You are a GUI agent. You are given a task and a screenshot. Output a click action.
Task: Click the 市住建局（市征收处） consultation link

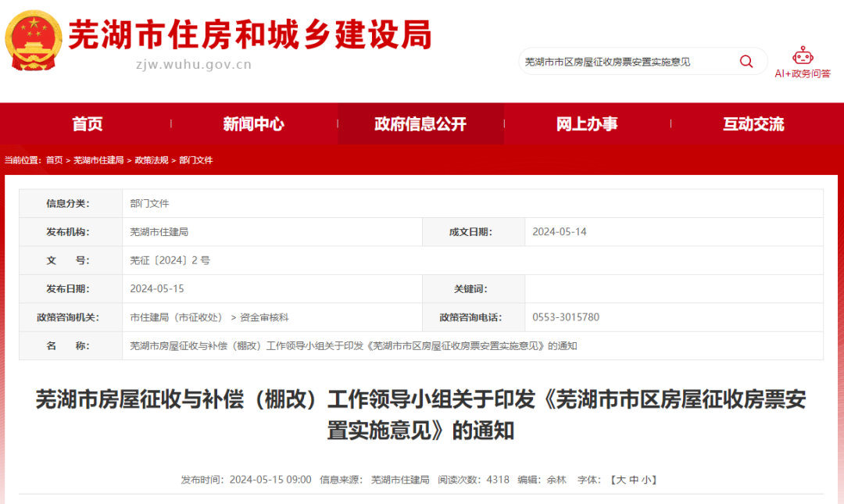(x=177, y=317)
